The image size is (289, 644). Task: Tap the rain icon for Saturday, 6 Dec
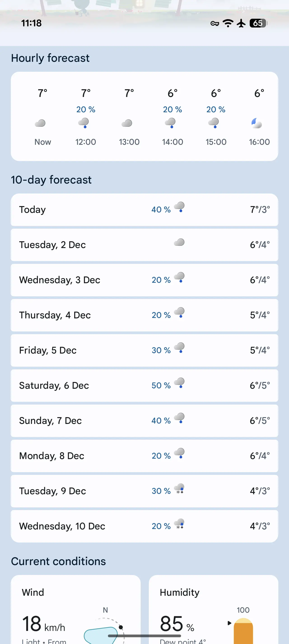tap(179, 383)
